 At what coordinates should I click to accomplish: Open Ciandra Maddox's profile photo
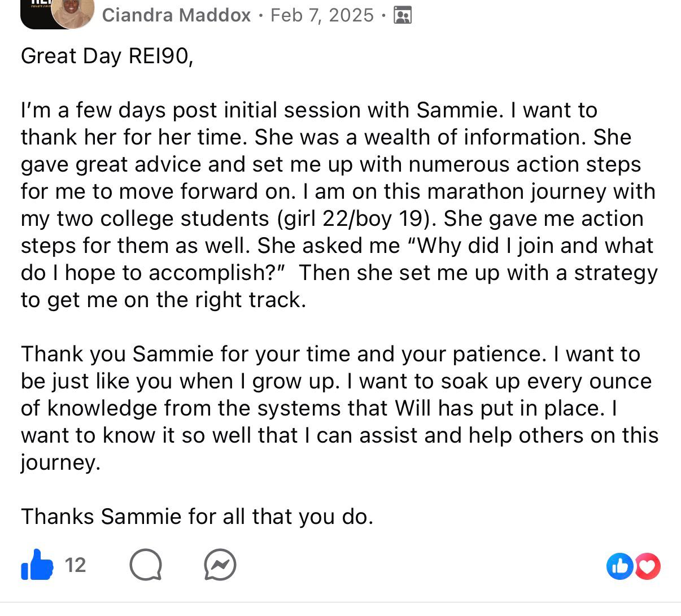tap(73, 14)
